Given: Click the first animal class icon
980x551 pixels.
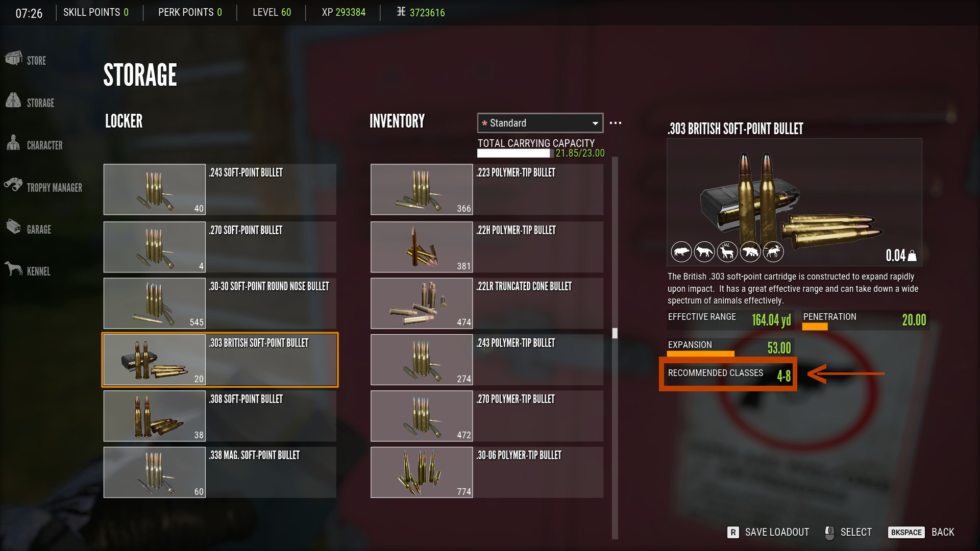Looking at the screenshot, I should [681, 252].
